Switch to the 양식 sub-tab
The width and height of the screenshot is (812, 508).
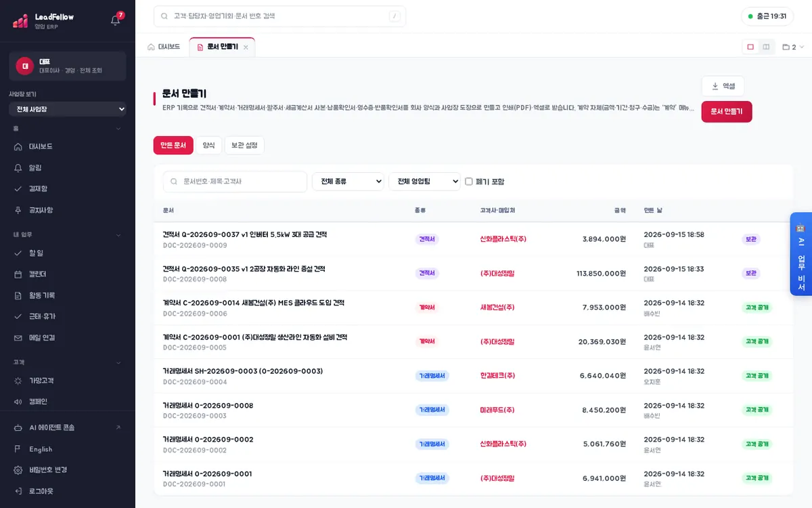click(208, 145)
